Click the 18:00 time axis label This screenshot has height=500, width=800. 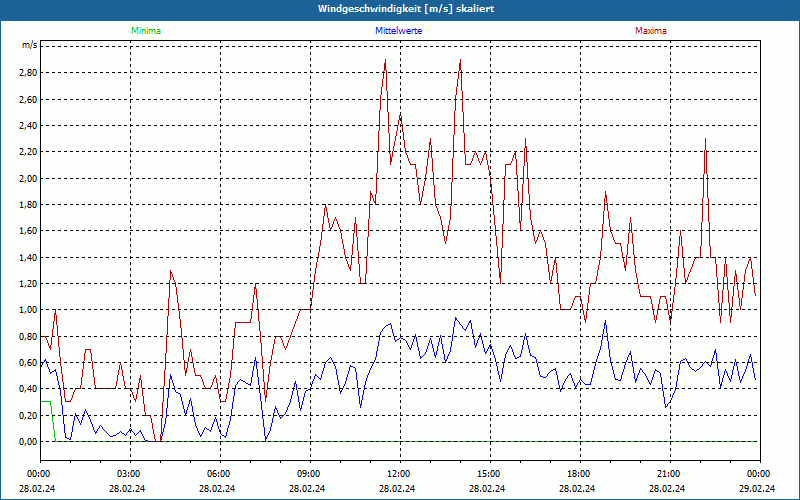tap(578, 474)
